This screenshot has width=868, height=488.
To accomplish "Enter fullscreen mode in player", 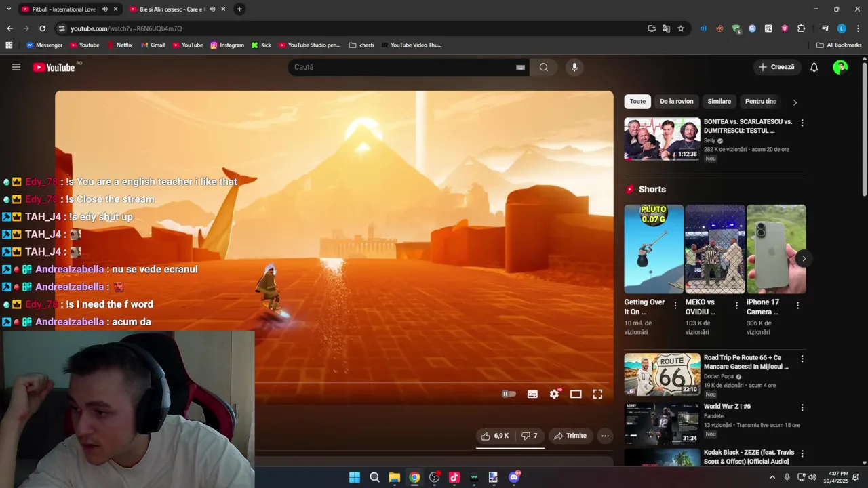I will click(x=597, y=394).
